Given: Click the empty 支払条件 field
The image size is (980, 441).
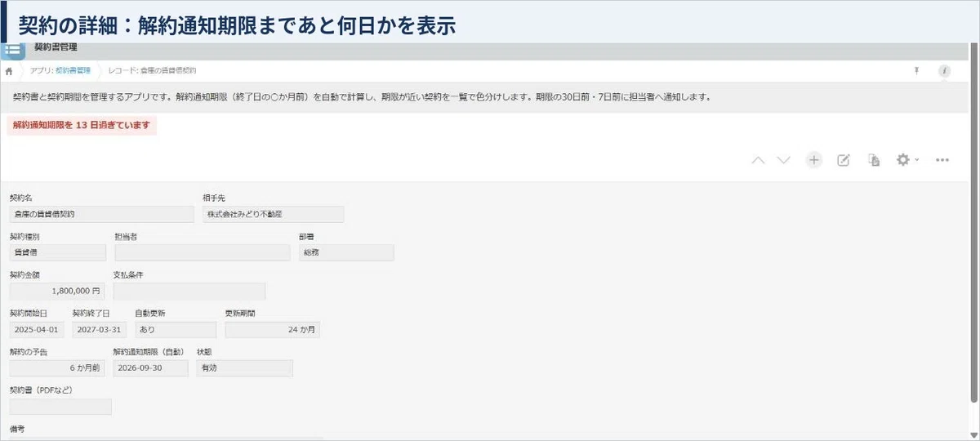Looking at the screenshot, I should pos(189,291).
